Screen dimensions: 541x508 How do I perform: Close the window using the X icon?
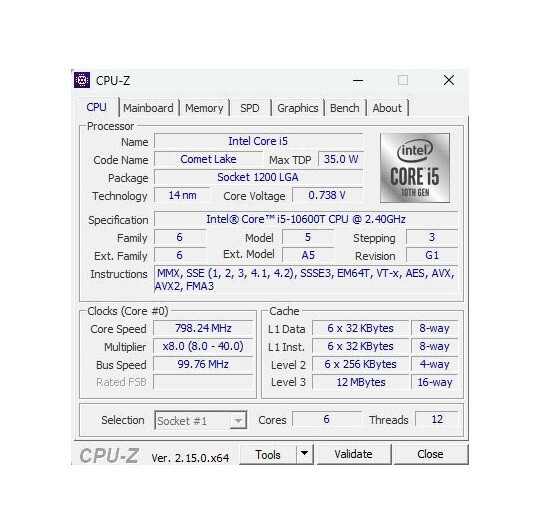coord(449,80)
